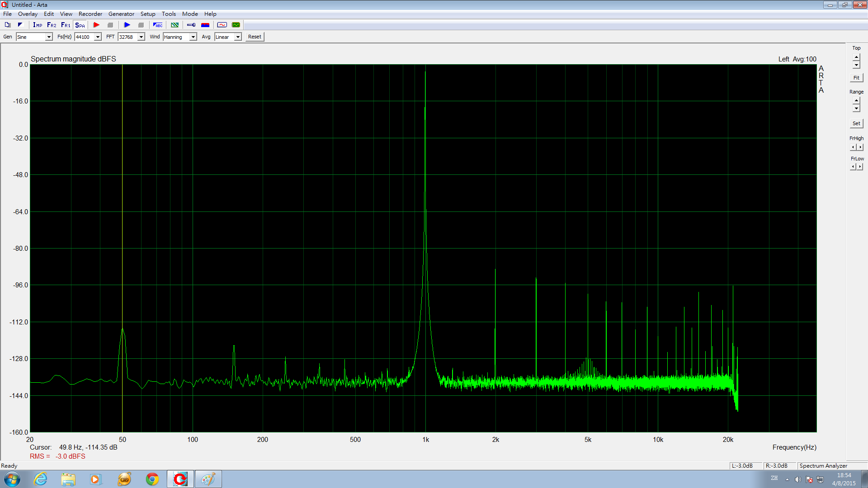Increase the Range with up arrow

(x=856, y=101)
